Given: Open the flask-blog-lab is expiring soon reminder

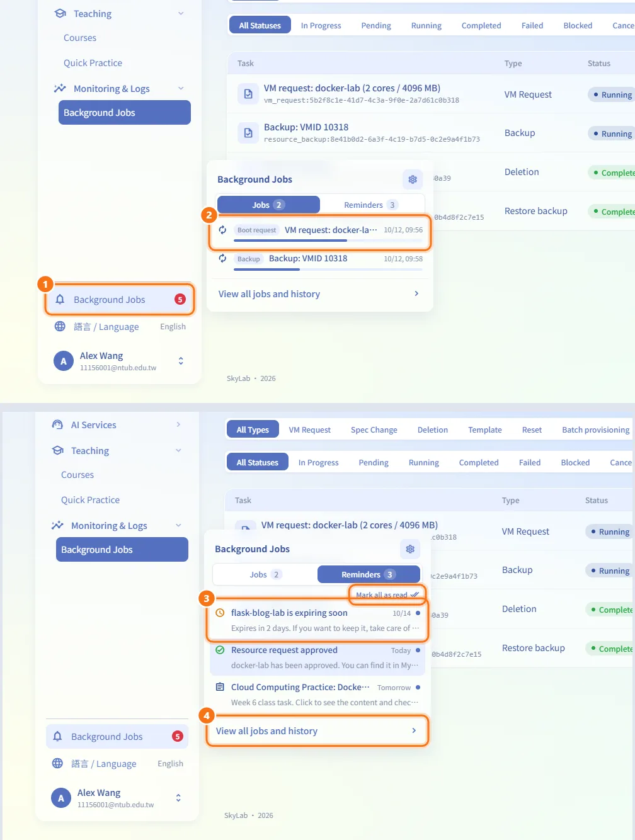Looking at the screenshot, I should (x=318, y=620).
